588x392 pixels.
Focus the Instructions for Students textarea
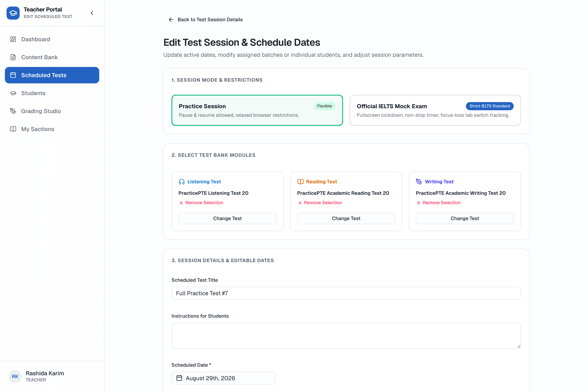346,336
